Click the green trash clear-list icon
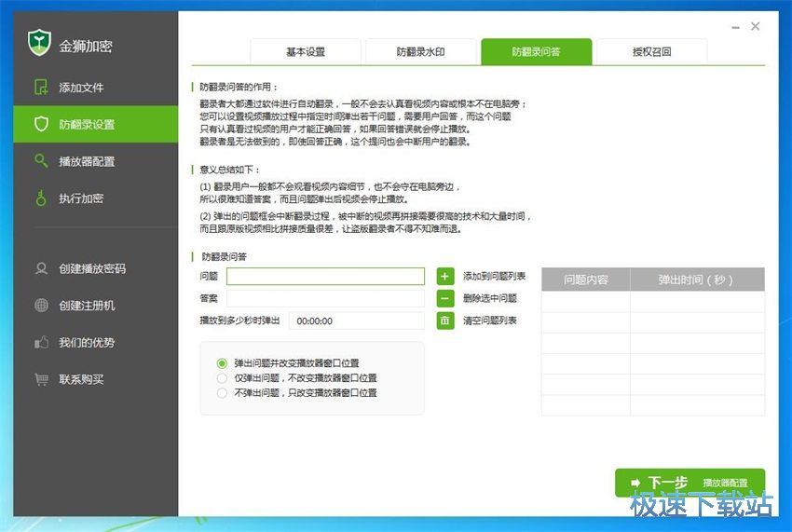Screen dimensions: 792x532 [x=445, y=321]
